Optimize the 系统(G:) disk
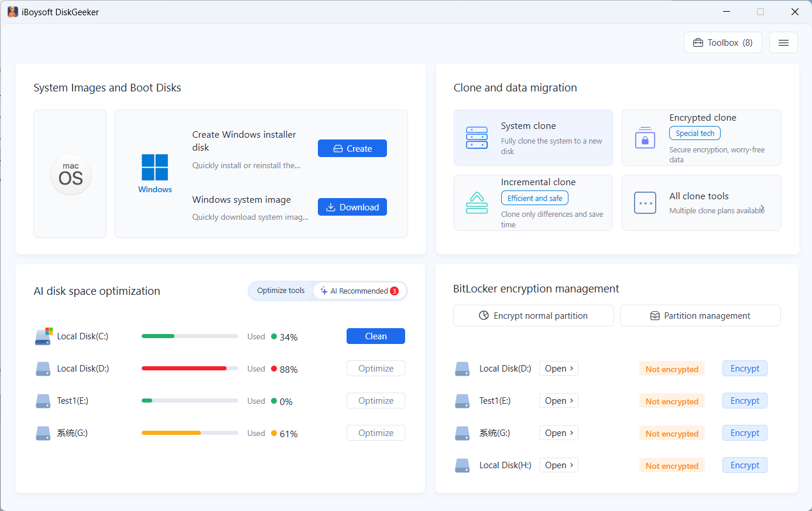This screenshot has height=511, width=812. [x=376, y=433]
